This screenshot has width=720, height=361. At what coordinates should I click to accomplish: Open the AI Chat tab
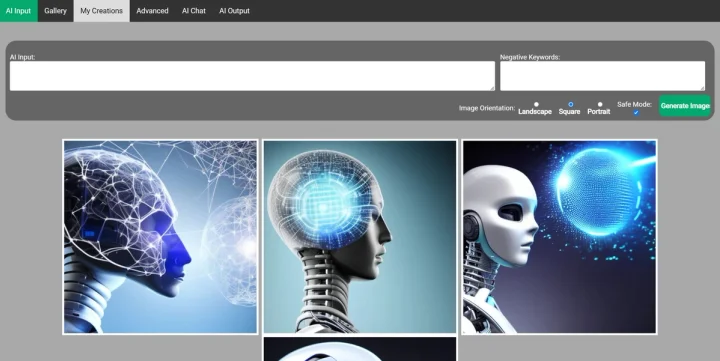194,11
